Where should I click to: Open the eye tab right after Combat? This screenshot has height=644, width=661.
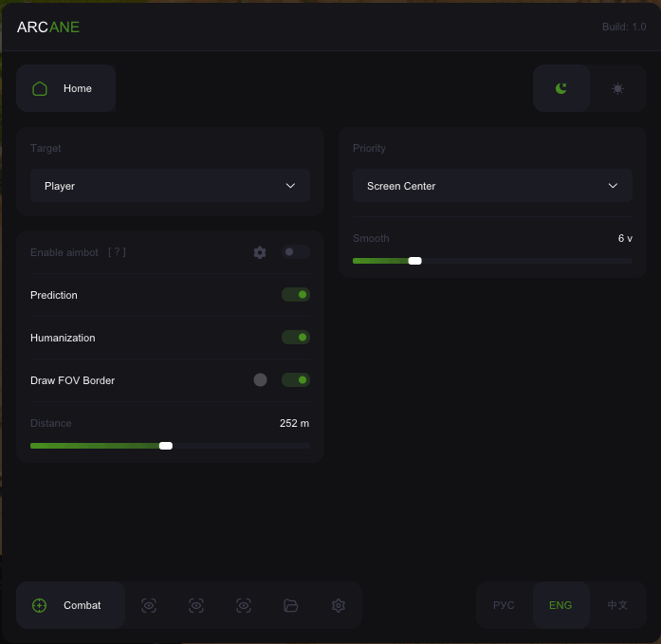[149, 605]
